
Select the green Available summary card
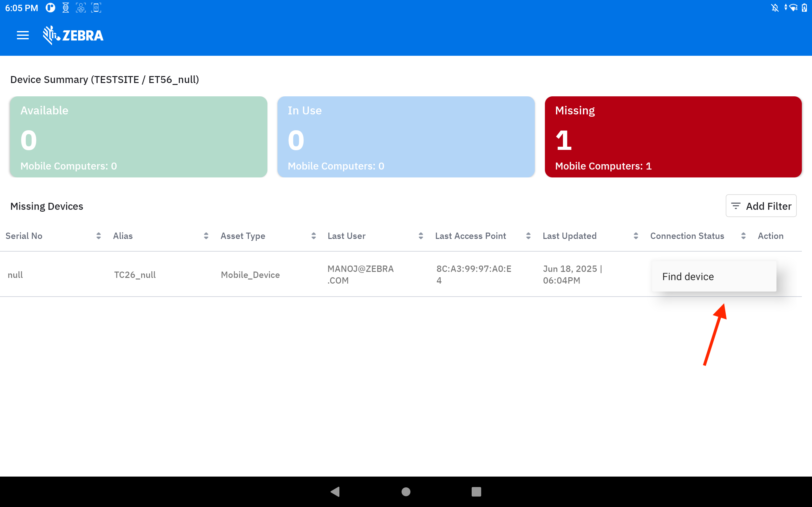(x=138, y=137)
